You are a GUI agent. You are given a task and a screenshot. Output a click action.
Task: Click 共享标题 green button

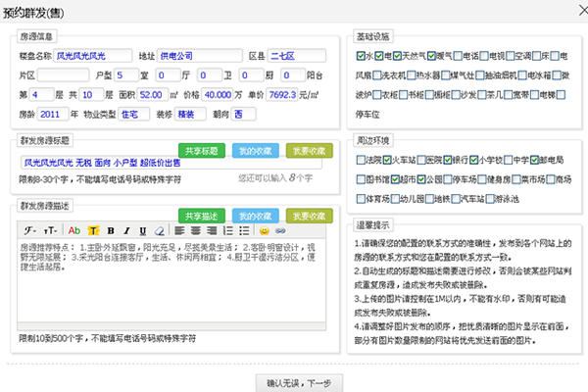coord(202,151)
